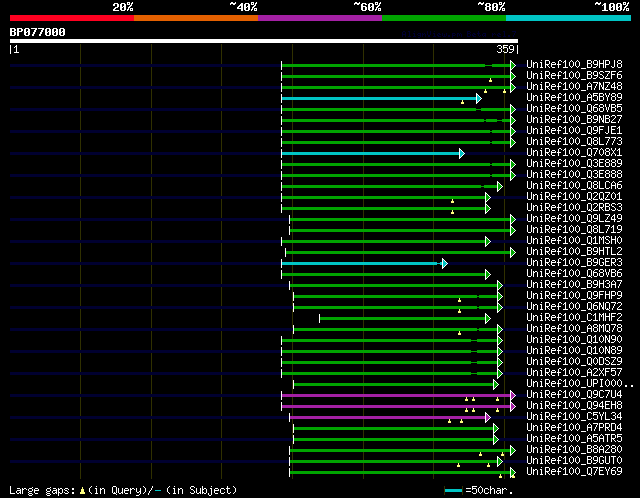Screen dimensions: 640x498
Task: Click the cyan arrowhead of hit UniRef100_A5BY89
Action: tap(478, 98)
